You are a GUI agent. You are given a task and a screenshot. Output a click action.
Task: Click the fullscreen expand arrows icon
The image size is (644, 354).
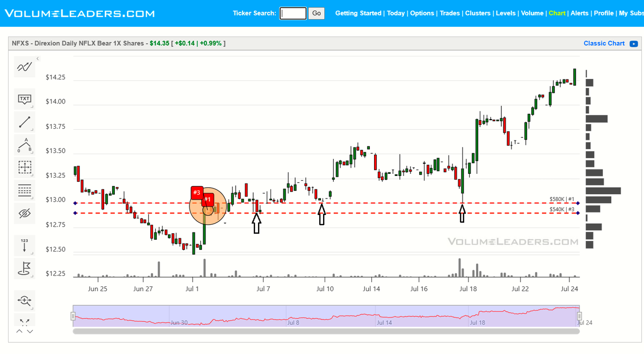[25, 322]
